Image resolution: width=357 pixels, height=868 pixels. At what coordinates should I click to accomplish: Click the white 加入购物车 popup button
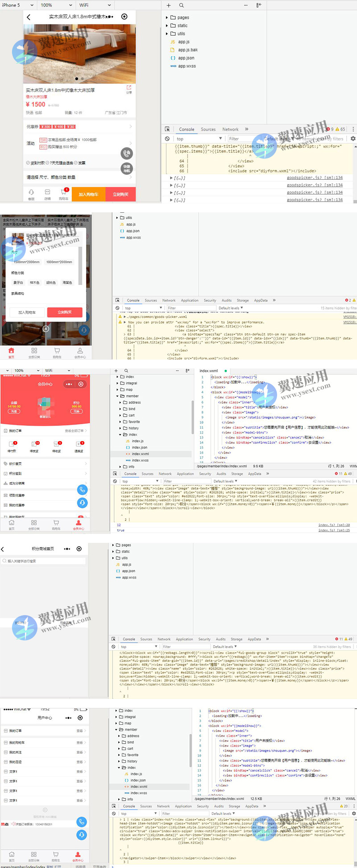tap(27, 312)
